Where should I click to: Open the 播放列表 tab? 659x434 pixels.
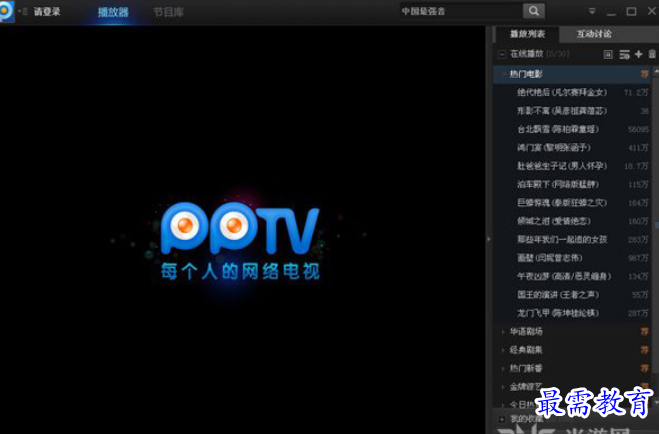pos(527,34)
